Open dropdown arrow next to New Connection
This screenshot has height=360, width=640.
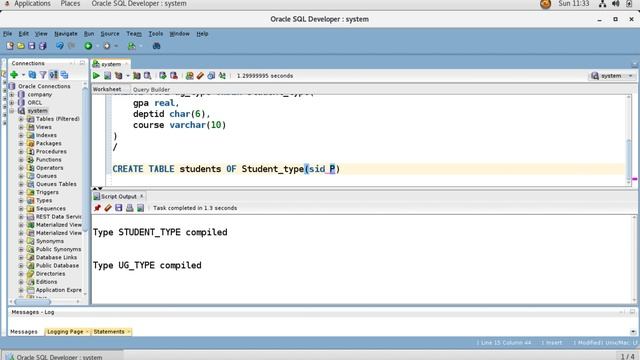23,75
